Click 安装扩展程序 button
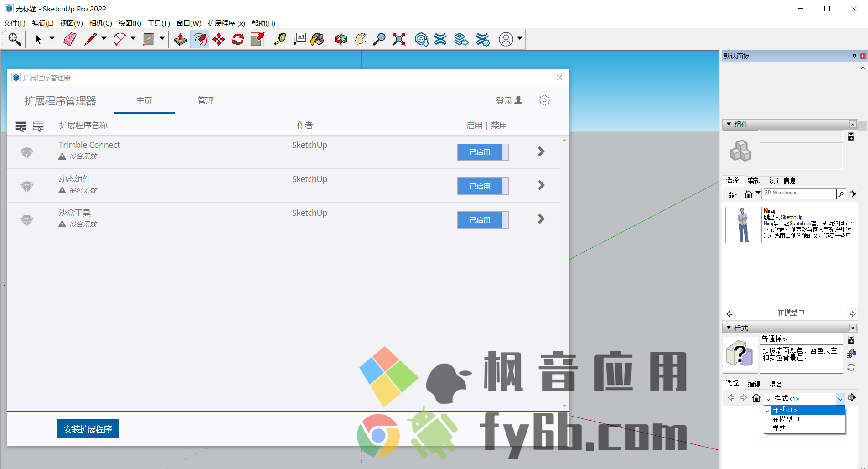 [88, 429]
